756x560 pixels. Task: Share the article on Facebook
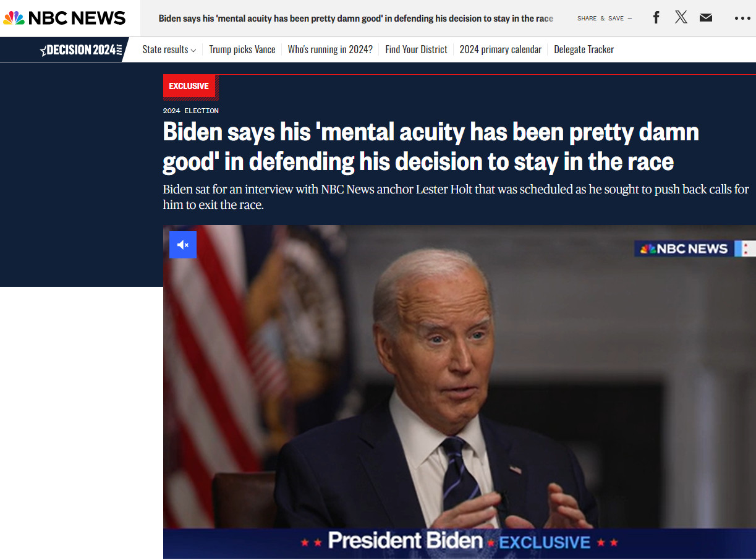tap(656, 18)
